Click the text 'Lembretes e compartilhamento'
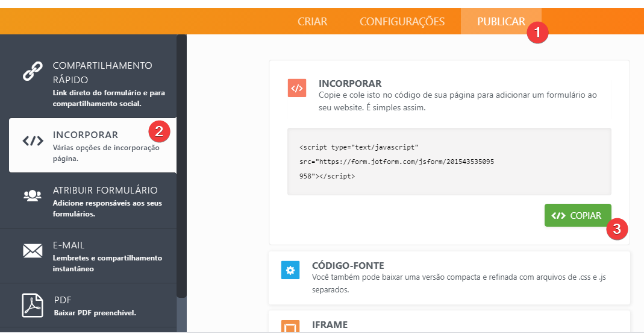 coord(107,258)
